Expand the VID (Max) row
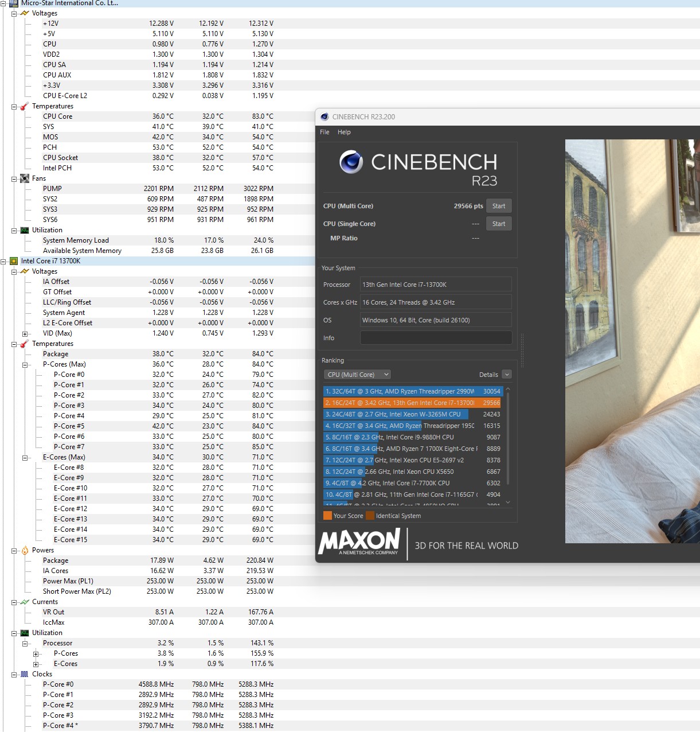Image resolution: width=700 pixels, height=732 pixels. click(x=25, y=333)
